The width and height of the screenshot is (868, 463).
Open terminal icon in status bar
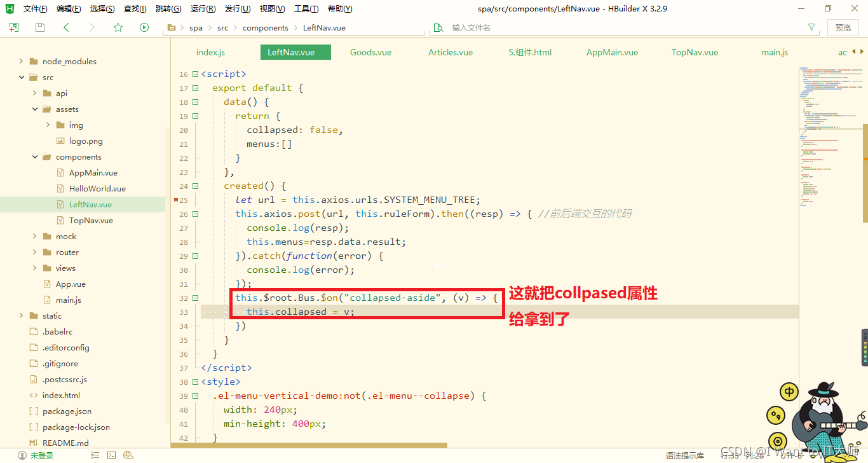point(111,455)
